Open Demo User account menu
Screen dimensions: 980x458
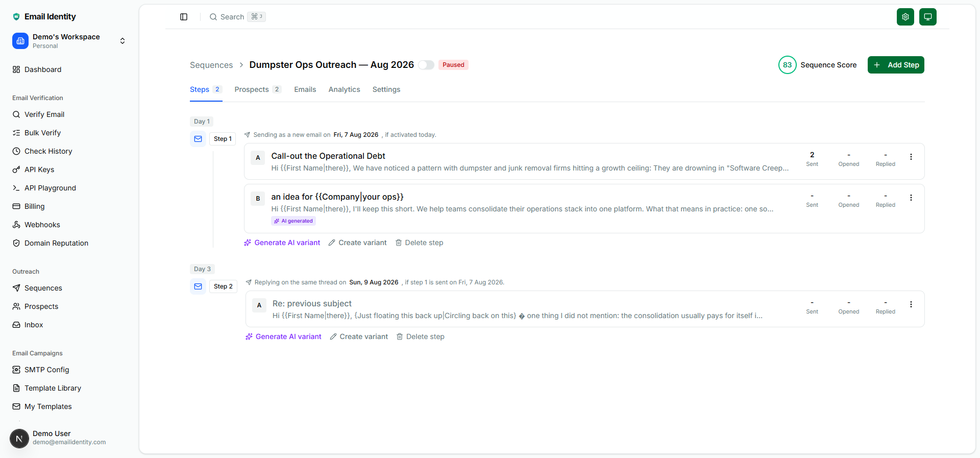tap(69, 438)
